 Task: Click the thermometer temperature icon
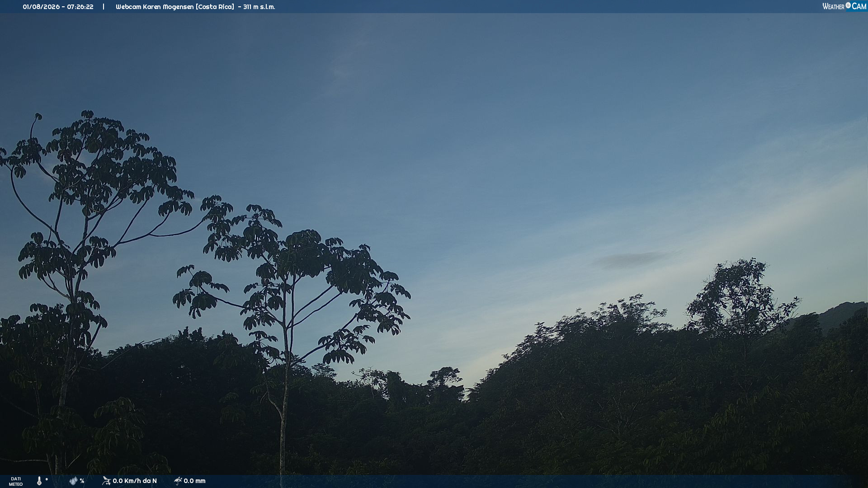point(39,481)
